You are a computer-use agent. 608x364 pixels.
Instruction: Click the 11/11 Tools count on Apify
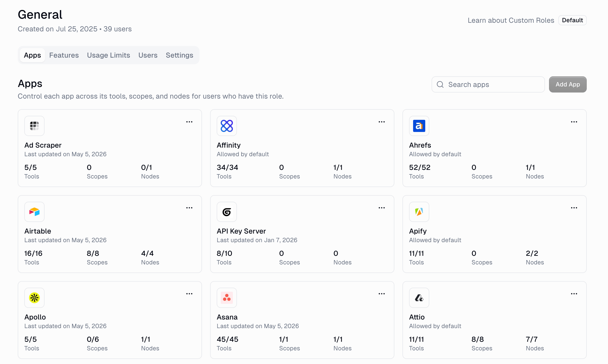point(417,253)
